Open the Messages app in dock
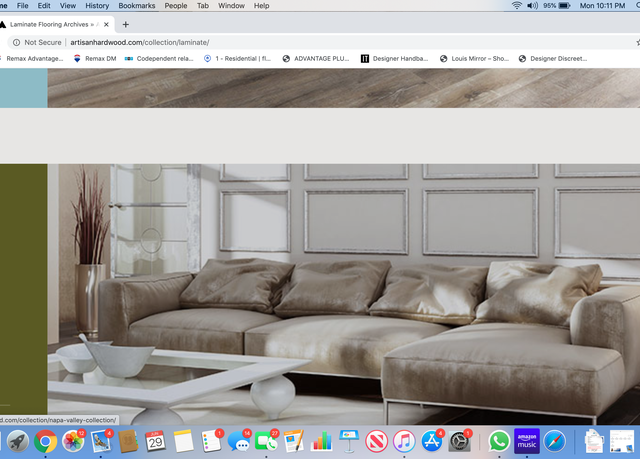This screenshot has width=640, height=459. coord(239,441)
